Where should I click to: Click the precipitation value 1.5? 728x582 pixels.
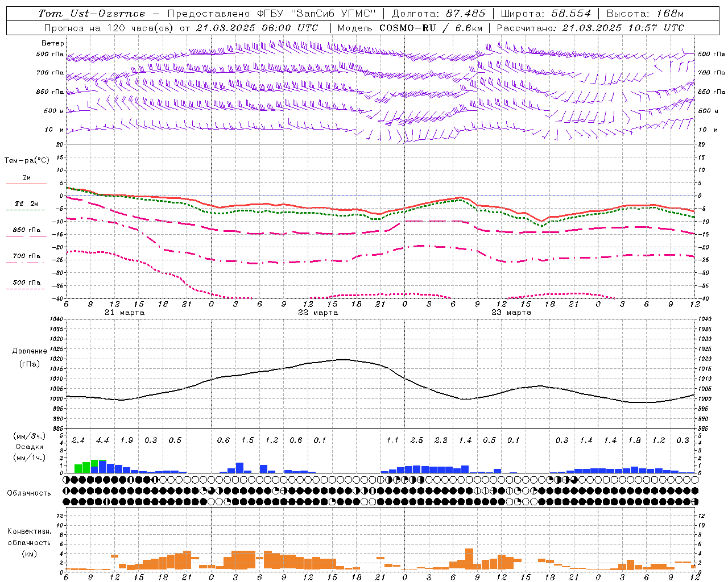tap(247, 440)
